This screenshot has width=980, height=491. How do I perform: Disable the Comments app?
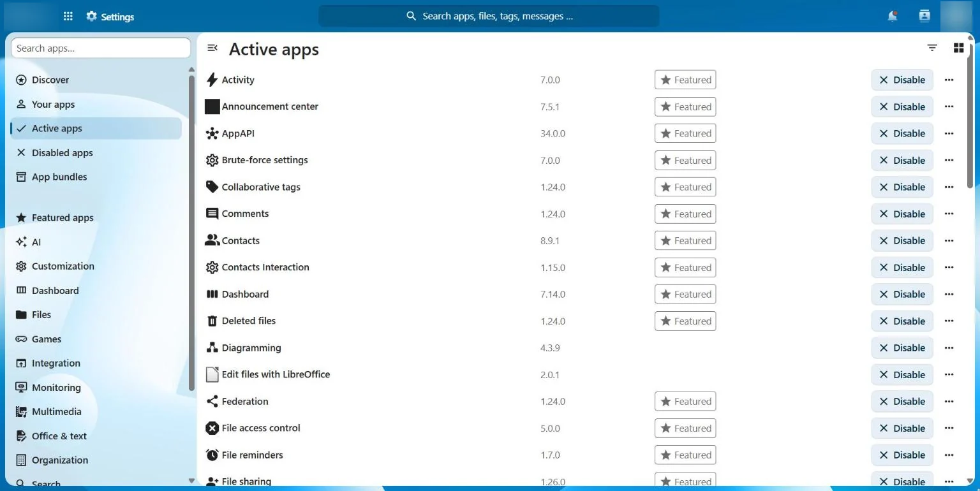pyautogui.click(x=902, y=214)
